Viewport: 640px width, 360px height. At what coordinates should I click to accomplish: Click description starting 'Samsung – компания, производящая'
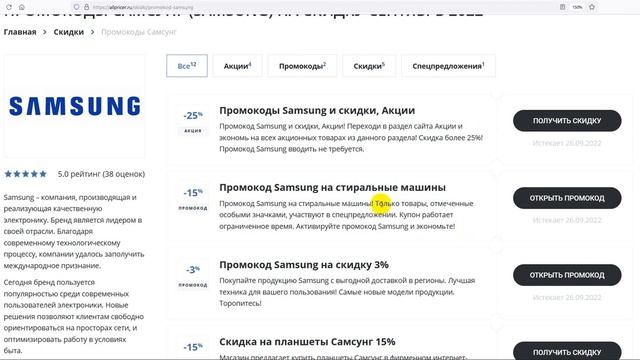click(x=74, y=231)
